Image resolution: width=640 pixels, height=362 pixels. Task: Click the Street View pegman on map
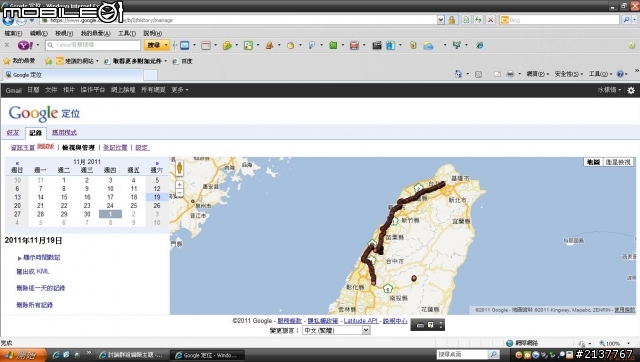(x=180, y=168)
